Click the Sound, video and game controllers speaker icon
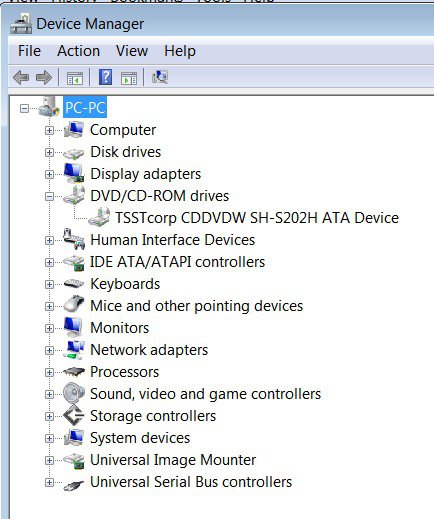Screen dimensions: 434x519 click(74, 393)
